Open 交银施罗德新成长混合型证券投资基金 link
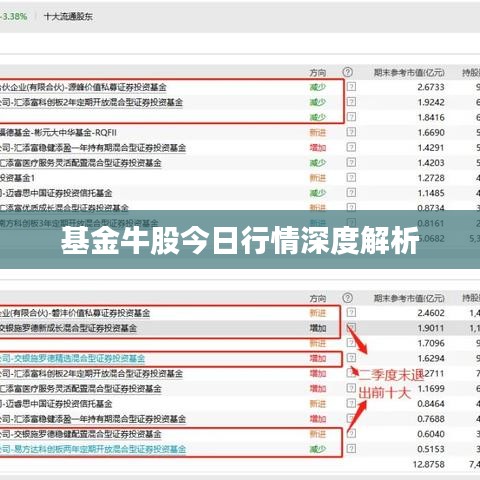Viewport: 480px width, 480px height. click(68, 328)
